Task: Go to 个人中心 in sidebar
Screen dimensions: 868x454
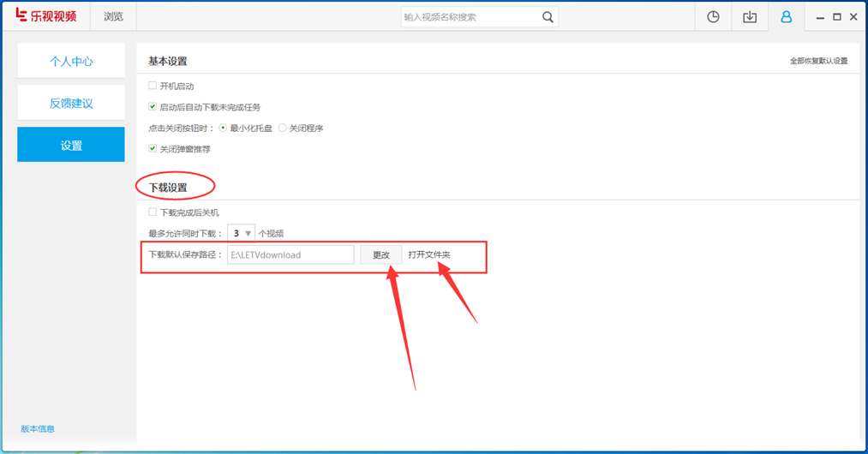Action: point(71,61)
